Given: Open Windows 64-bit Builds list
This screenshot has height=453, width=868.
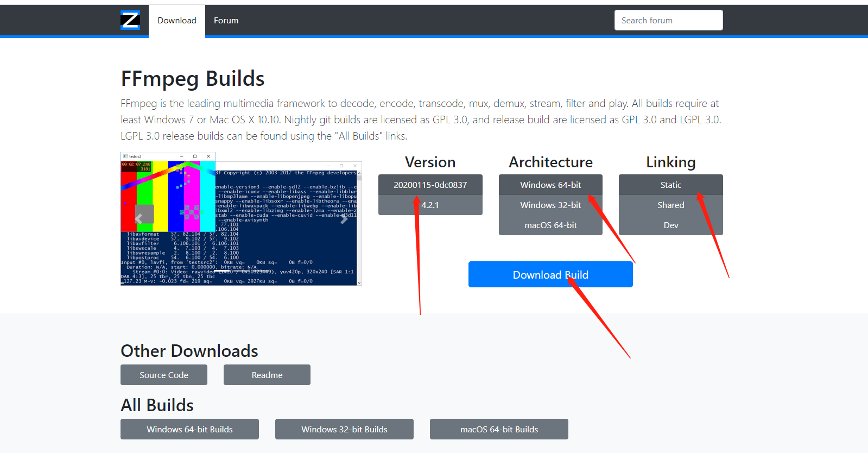Looking at the screenshot, I should (x=189, y=429).
